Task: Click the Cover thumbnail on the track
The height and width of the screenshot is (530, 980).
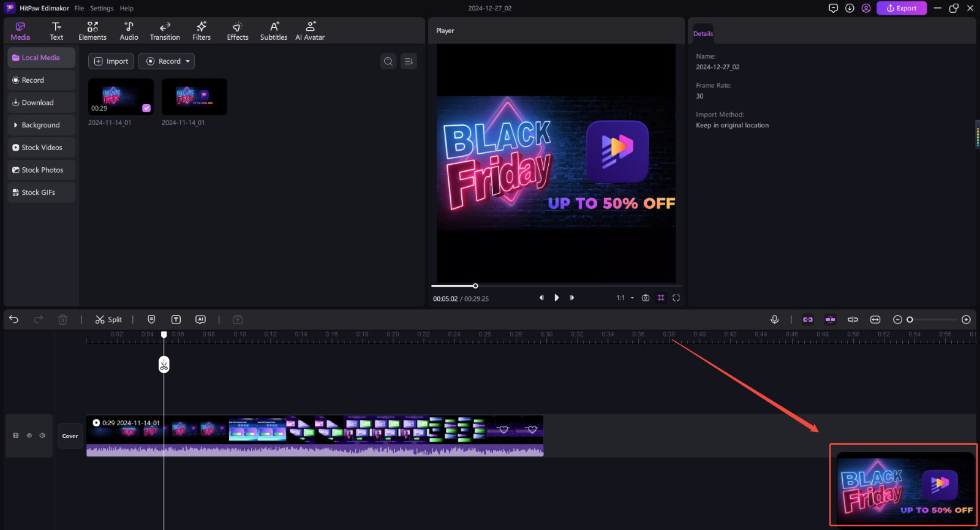Action: [70, 436]
